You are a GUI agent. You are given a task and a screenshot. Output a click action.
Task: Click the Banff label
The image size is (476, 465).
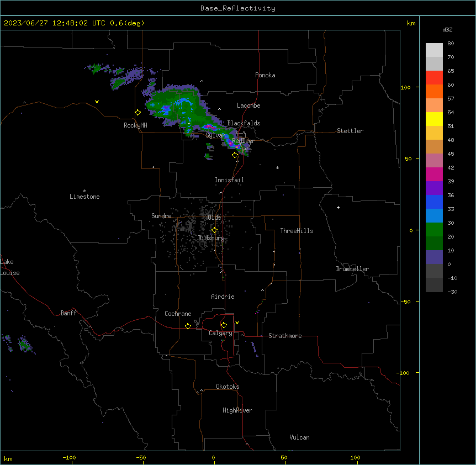click(68, 313)
